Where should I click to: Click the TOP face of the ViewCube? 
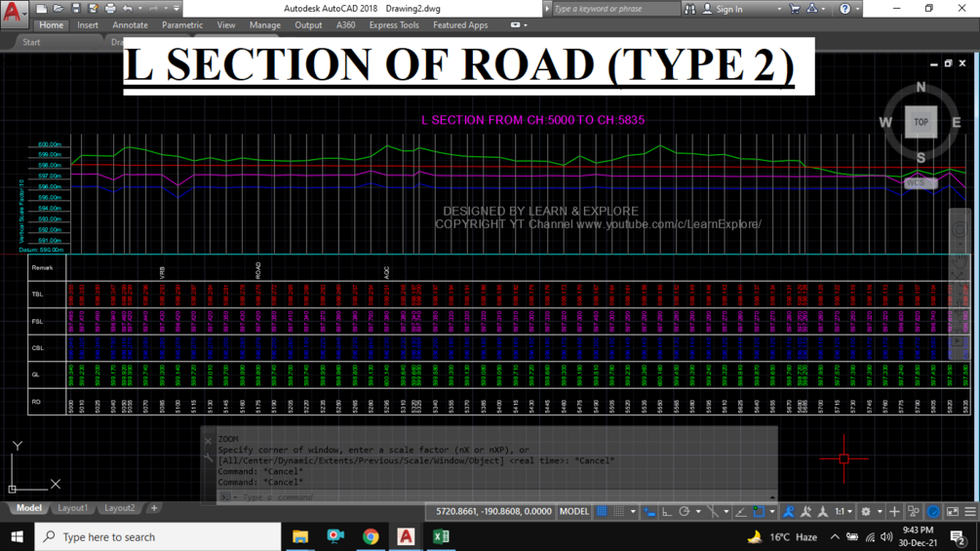921,122
